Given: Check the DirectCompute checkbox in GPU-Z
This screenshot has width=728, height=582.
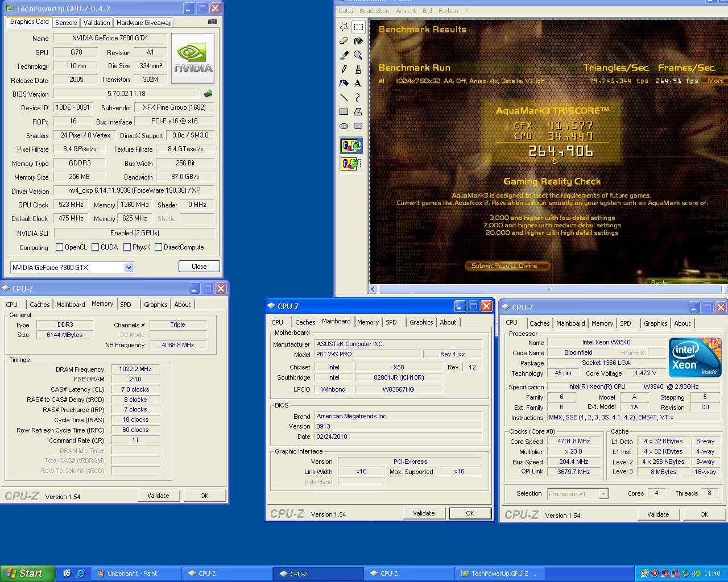Looking at the screenshot, I should 159,247.
